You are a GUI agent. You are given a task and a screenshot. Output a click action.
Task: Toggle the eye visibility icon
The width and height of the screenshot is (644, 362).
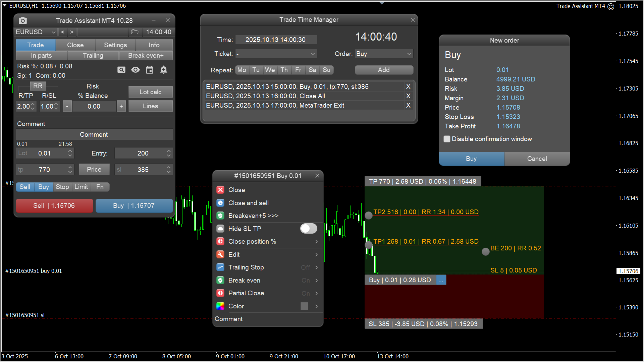point(136,70)
